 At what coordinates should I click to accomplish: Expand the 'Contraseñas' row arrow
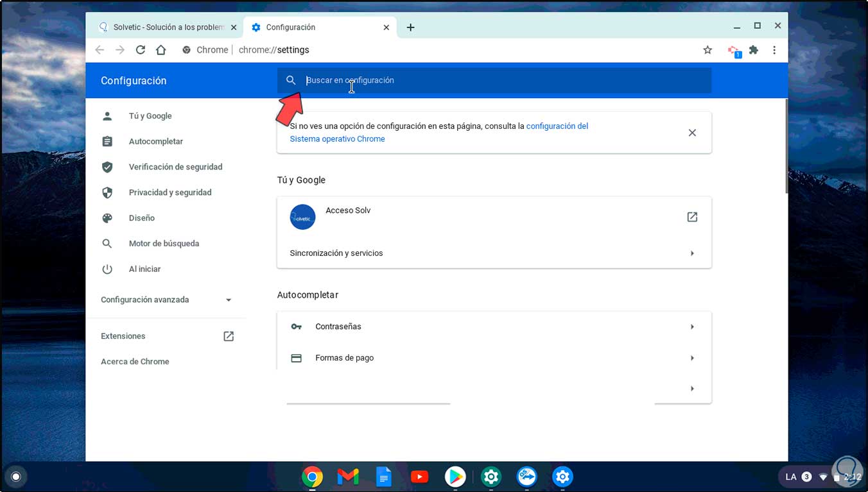[692, 327]
